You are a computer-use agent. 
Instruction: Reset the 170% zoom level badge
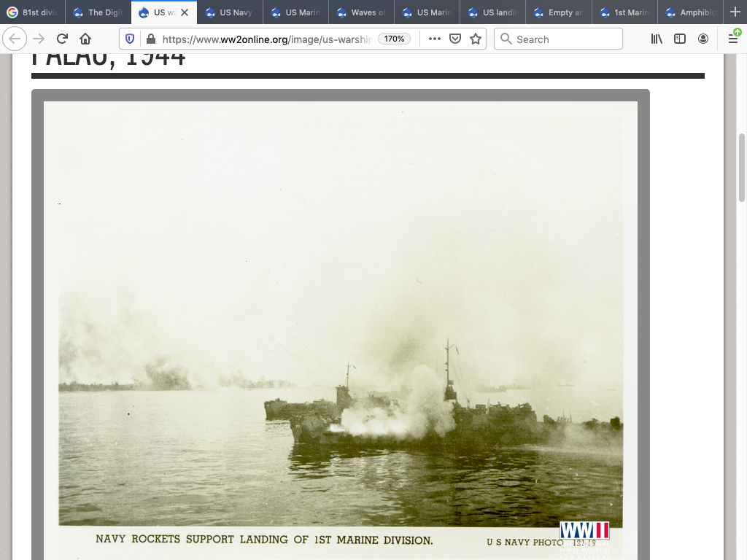click(395, 39)
